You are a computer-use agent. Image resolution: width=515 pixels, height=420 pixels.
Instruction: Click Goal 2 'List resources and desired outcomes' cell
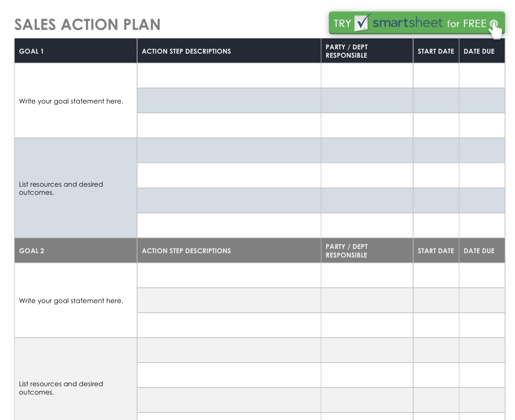pyautogui.click(x=76, y=379)
